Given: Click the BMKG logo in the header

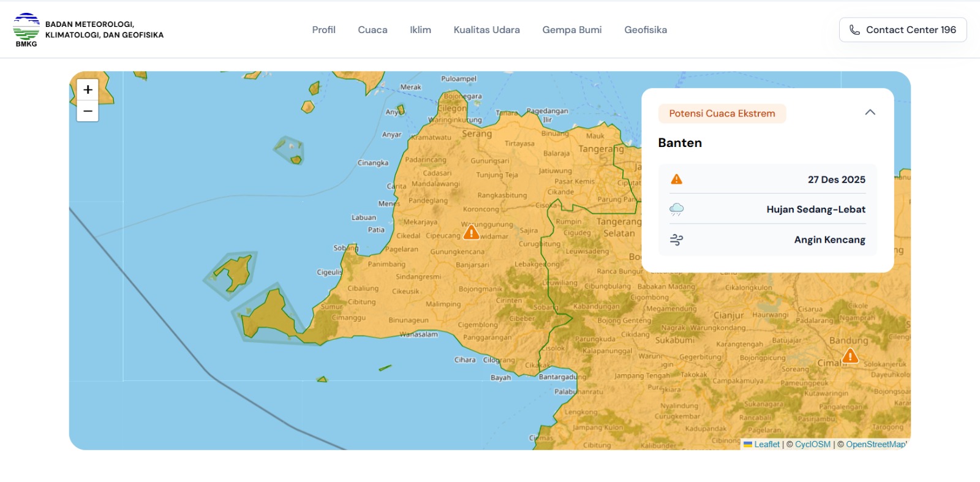Looking at the screenshot, I should pos(26,29).
